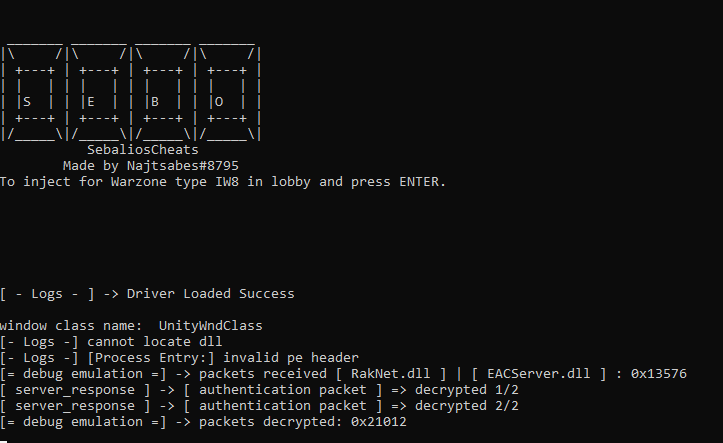Click the word ENTER in the instruction line
The height and width of the screenshot is (443, 723).
(x=419, y=182)
